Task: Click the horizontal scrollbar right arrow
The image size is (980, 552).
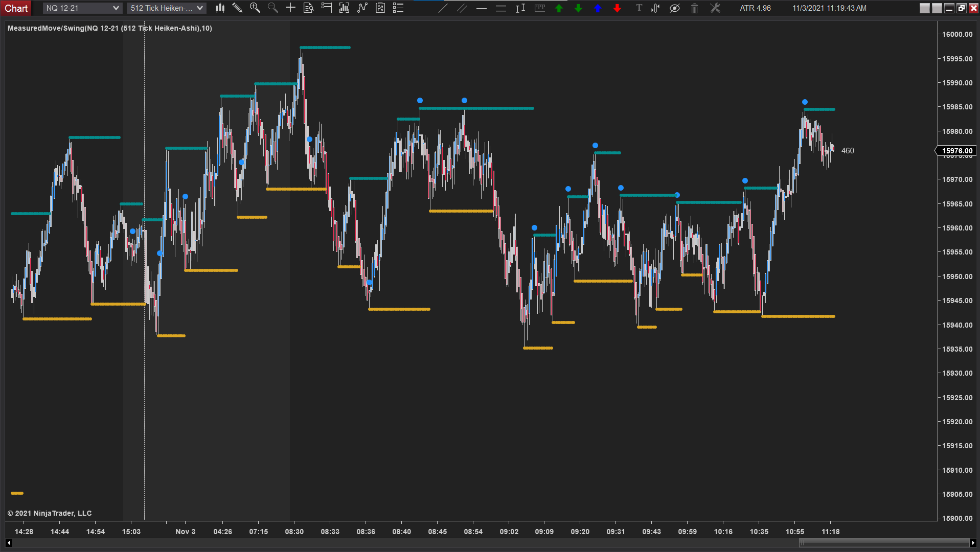Action: coord(972,543)
